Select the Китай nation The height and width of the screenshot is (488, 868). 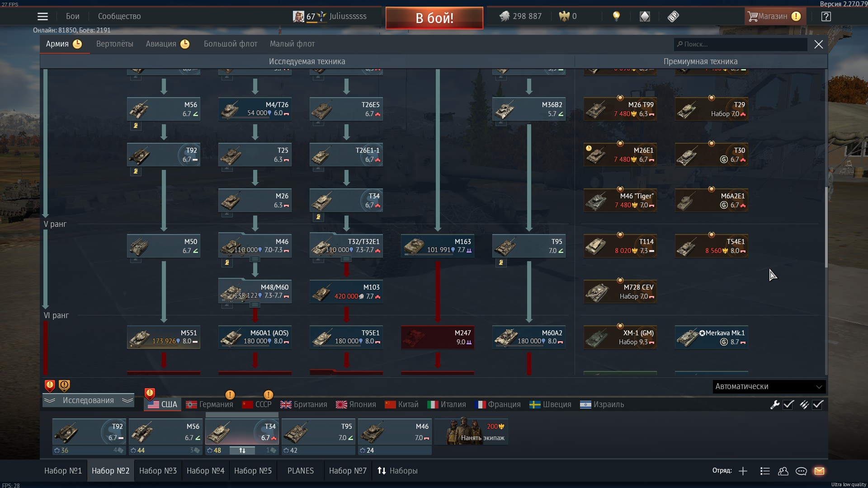401,404
